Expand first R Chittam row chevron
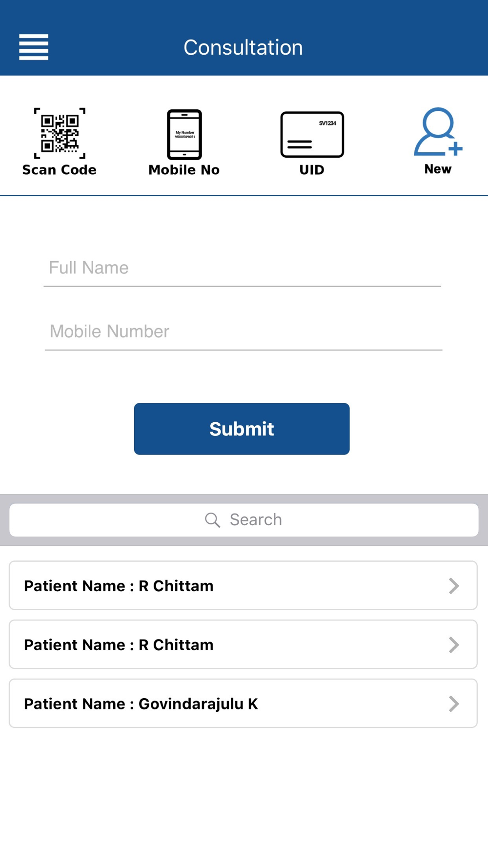 tap(454, 586)
